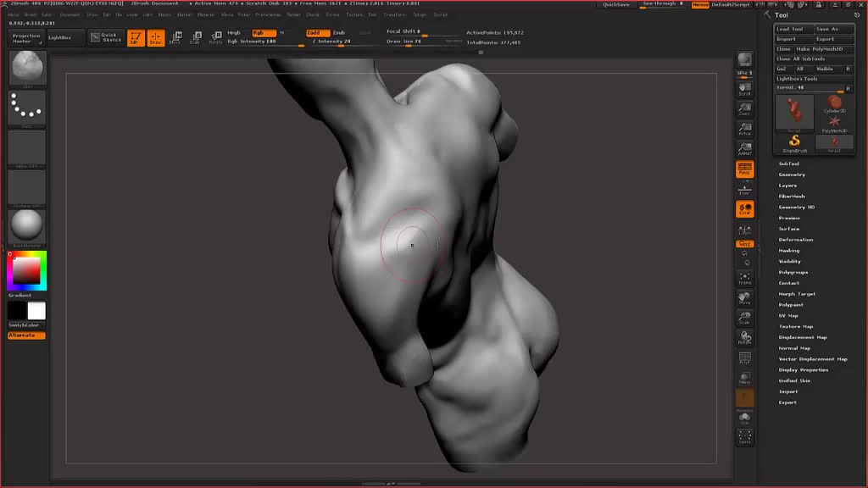Expand the Display Properties section
Screen dimensions: 868x488
coord(804,369)
